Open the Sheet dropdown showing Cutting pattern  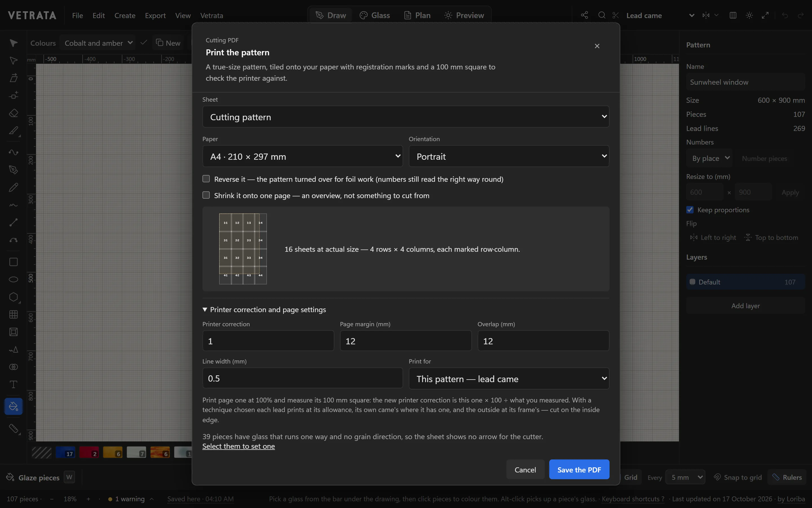[x=406, y=117]
